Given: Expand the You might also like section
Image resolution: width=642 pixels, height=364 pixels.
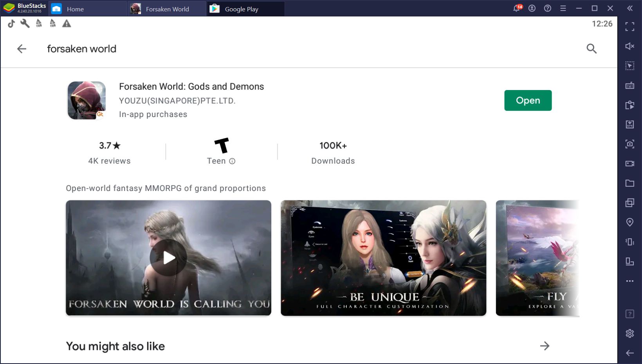Looking at the screenshot, I should (545, 346).
